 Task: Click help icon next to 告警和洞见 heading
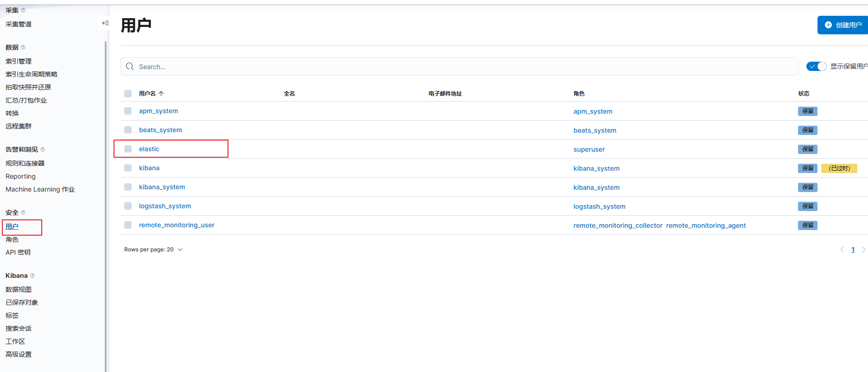point(43,149)
